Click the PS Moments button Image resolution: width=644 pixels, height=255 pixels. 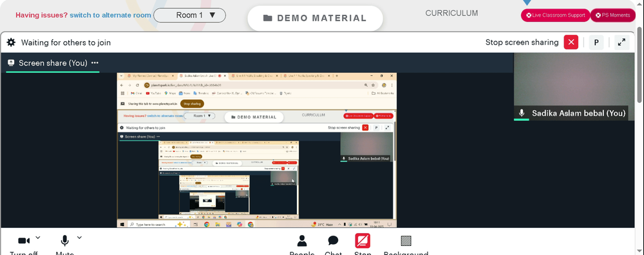click(612, 15)
